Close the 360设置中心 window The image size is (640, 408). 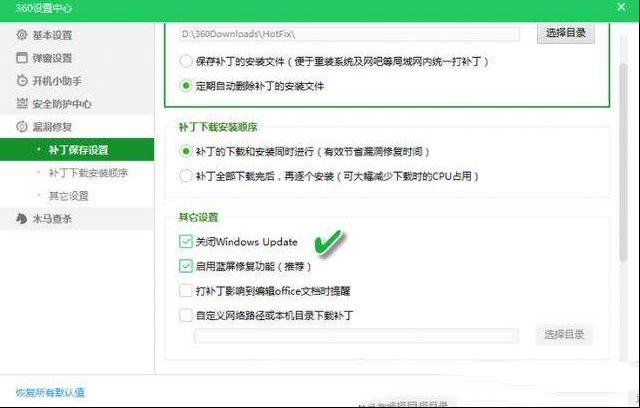pyautogui.click(x=621, y=7)
